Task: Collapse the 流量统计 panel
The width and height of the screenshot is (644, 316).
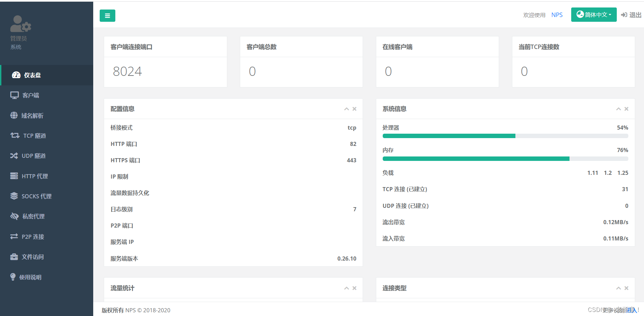Action: 346,288
